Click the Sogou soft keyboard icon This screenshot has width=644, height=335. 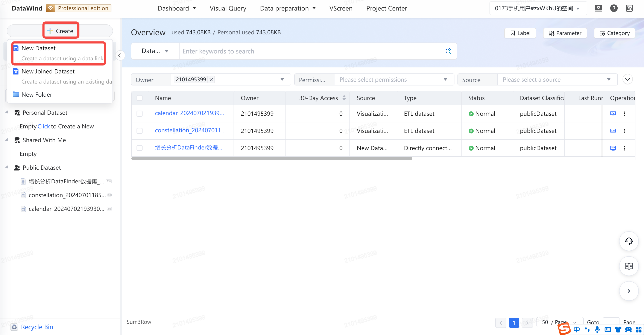point(608,329)
